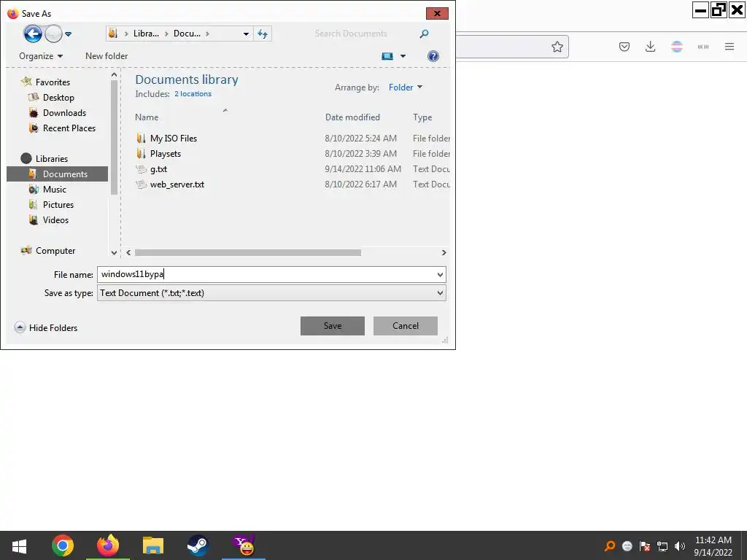Click the g.txt document icon
Screen dimensions: 747x560
click(x=141, y=169)
